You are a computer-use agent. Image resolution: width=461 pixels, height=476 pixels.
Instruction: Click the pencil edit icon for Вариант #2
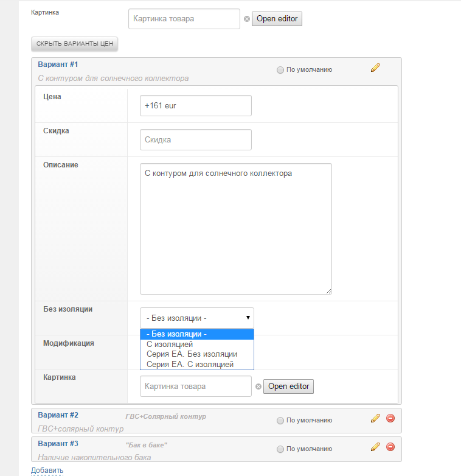375,418
